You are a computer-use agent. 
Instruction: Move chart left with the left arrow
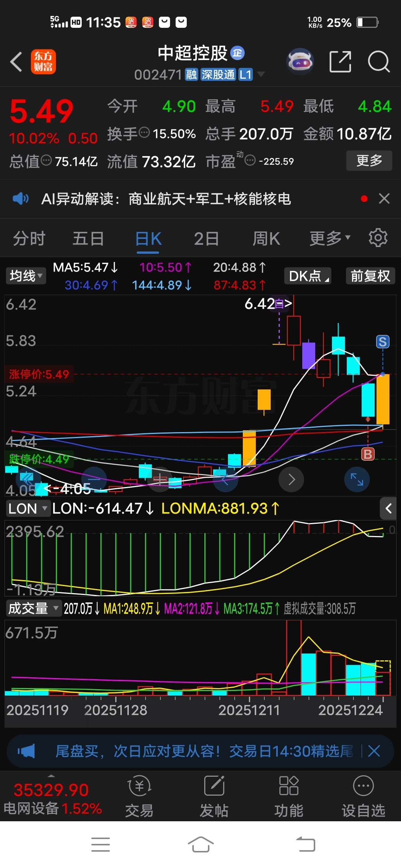(225, 480)
